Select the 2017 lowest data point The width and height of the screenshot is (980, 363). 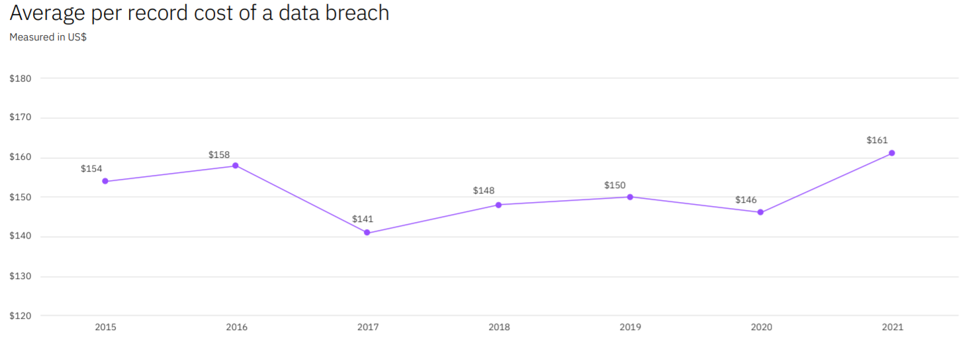click(367, 233)
